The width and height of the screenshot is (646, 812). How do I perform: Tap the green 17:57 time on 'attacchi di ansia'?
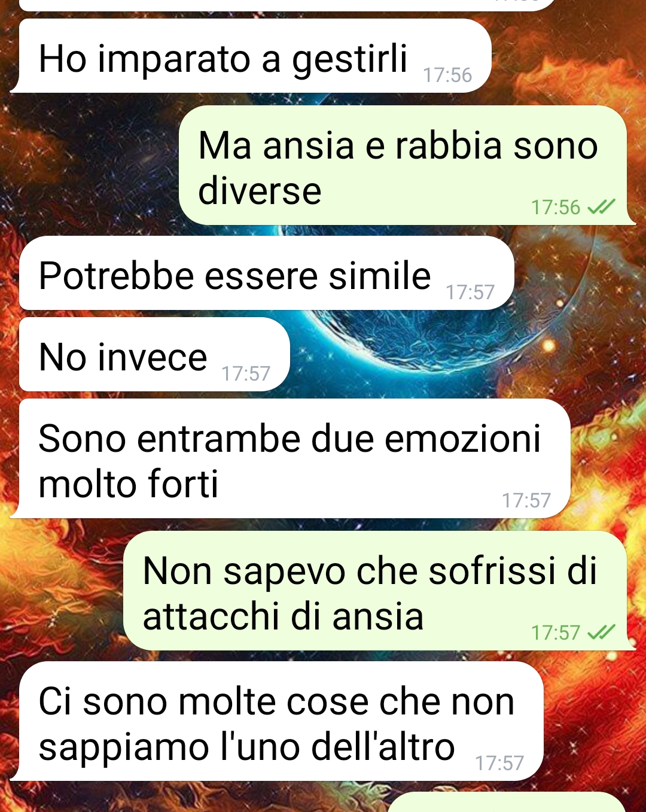pyautogui.click(x=556, y=633)
